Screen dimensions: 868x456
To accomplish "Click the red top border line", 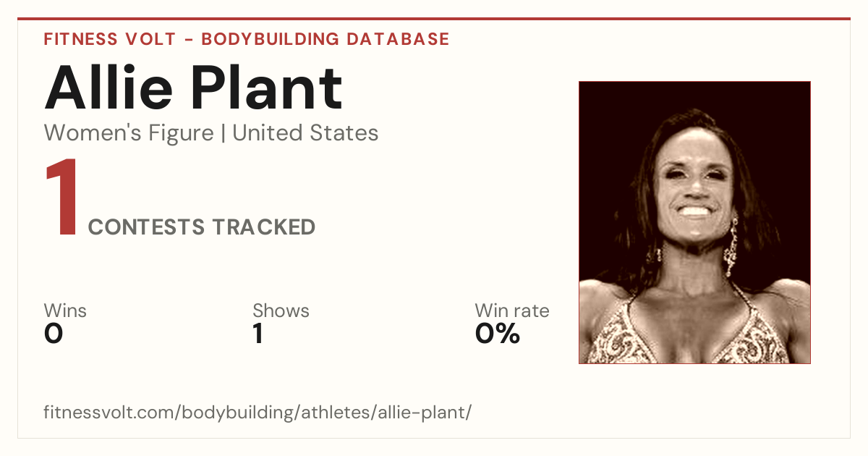I will coord(434,19).
